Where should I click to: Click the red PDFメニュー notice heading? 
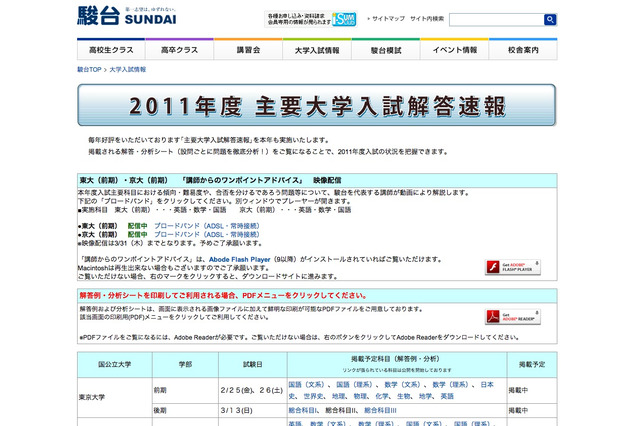pos(223,295)
